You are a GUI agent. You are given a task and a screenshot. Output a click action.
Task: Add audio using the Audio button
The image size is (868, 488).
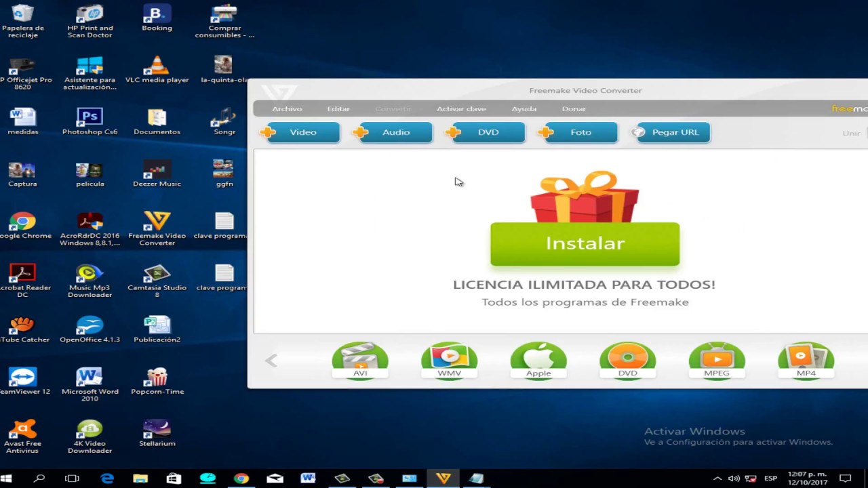coord(392,132)
